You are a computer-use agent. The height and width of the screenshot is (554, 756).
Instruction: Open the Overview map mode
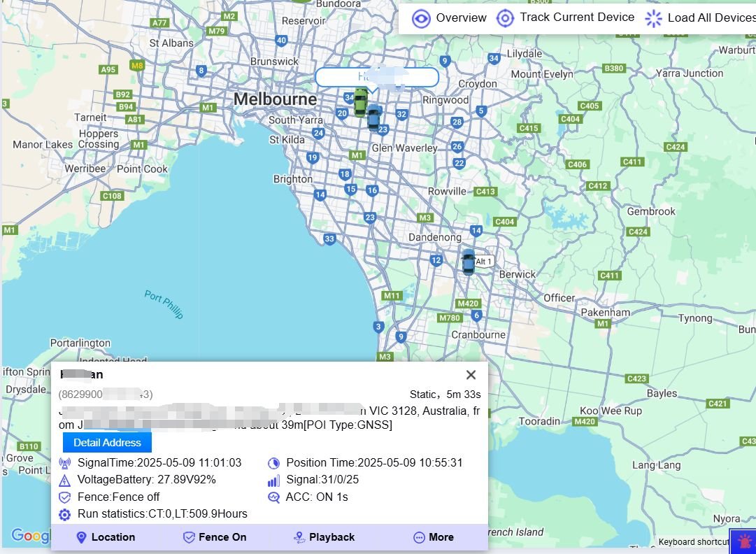point(450,18)
